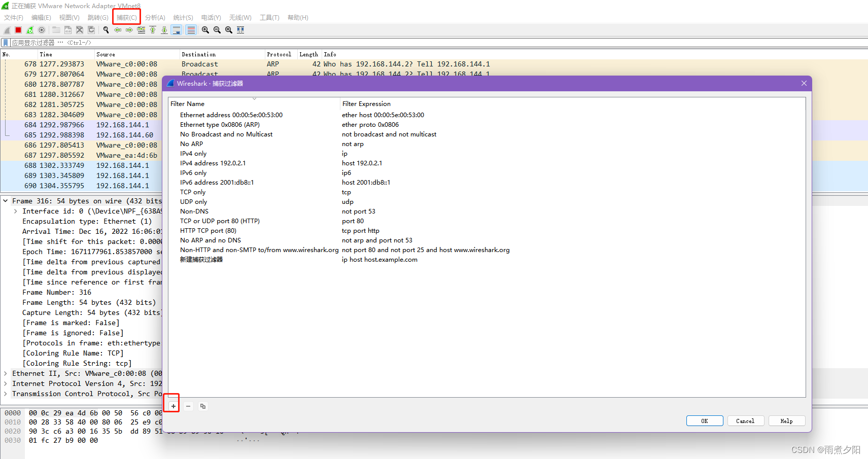Expand Internet Protocol Version 4 node
The height and width of the screenshot is (459, 868).
tap(6, 384)
